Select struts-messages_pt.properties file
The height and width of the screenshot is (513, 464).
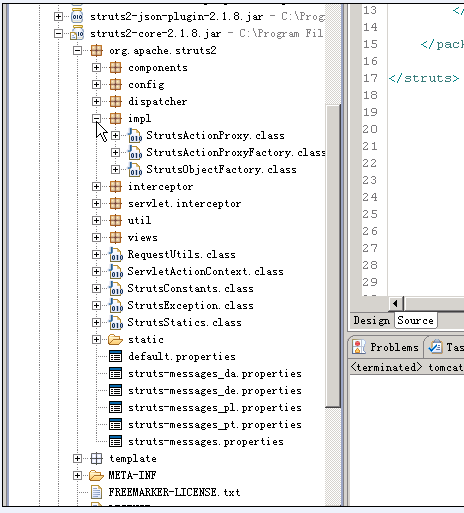click(215, 424)
